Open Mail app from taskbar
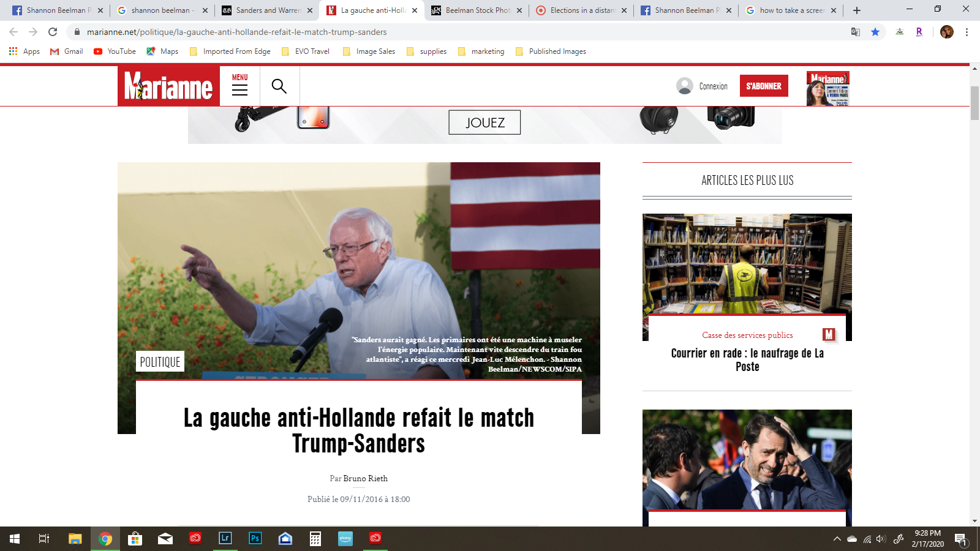This screenshot has height=551, width=980. pos(165,539)
